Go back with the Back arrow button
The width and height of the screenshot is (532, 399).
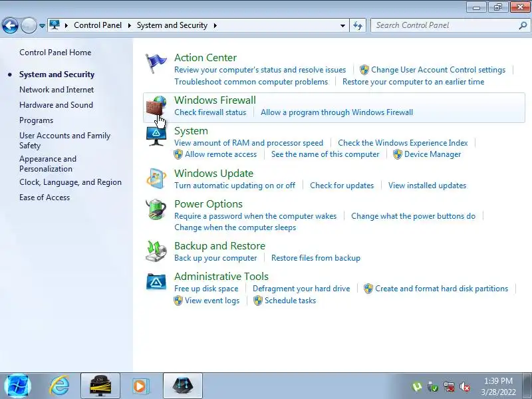10,25
